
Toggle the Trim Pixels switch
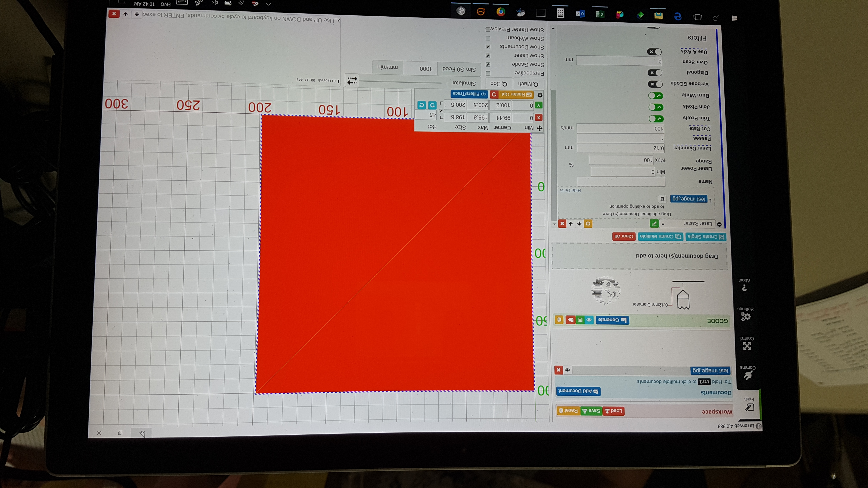(656, 119)
